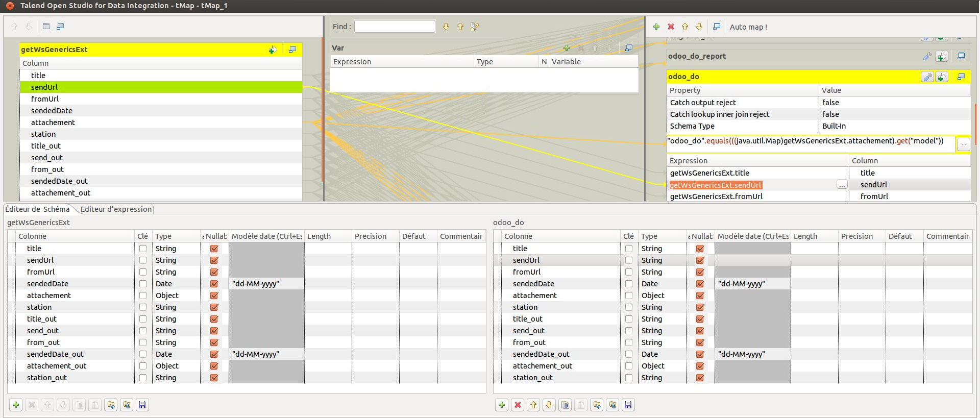The width and height of the screenshot is (980, 418).
Task: Toggle the Clé checkbox for title in getWsGenericsExt schema
Action: tap(143, 249)
